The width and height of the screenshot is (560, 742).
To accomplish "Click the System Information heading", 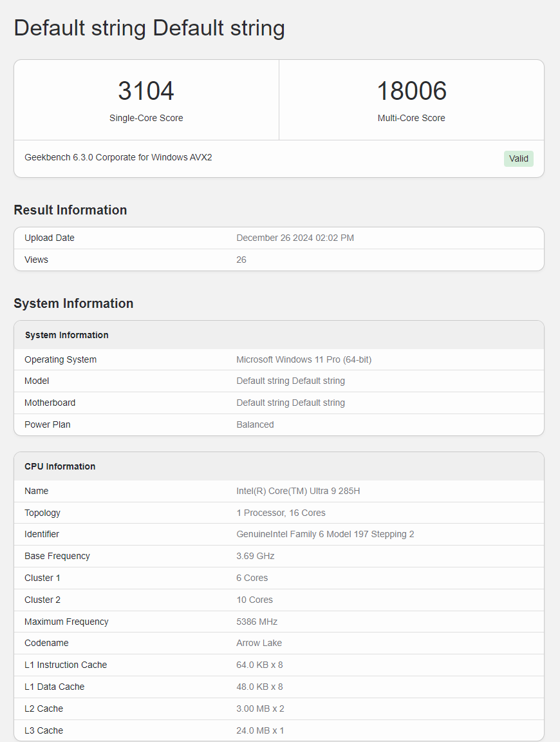I will (x=73, y=303).
